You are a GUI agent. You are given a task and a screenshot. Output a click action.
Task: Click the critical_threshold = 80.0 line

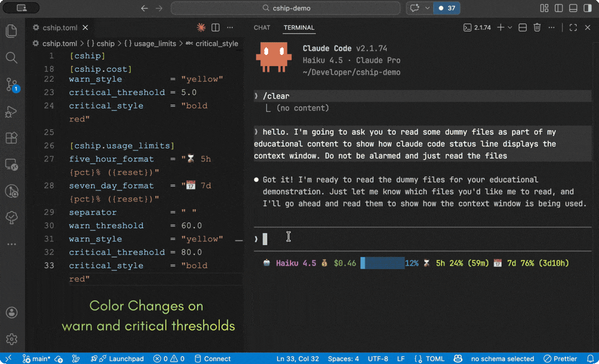(x=135, y=252)
